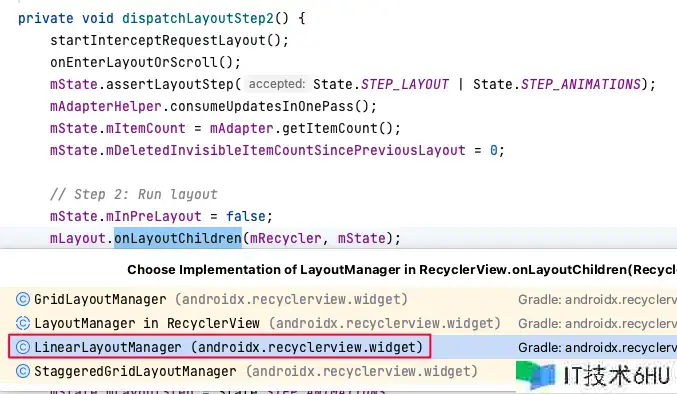Choose 'LayoutManager in RecyclerView' implementation
Screen dimensions: 677x394
pos(338,323)
